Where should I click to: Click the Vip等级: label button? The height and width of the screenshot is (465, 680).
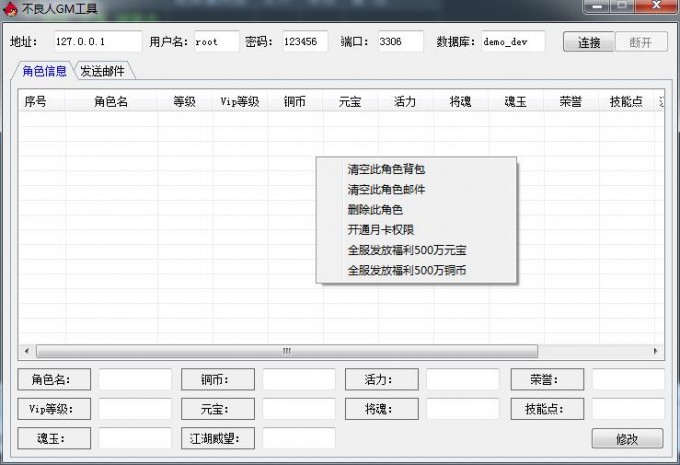[54, 409]
